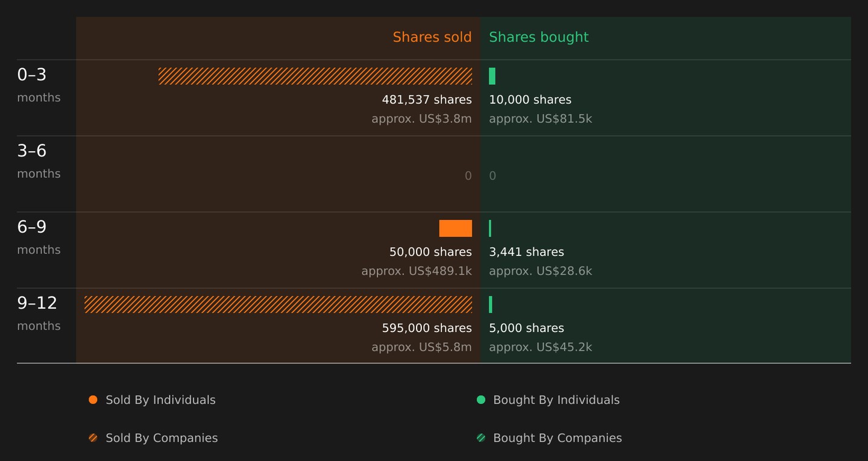Select the Sold By Companies legend label

(x=162, y=438)
